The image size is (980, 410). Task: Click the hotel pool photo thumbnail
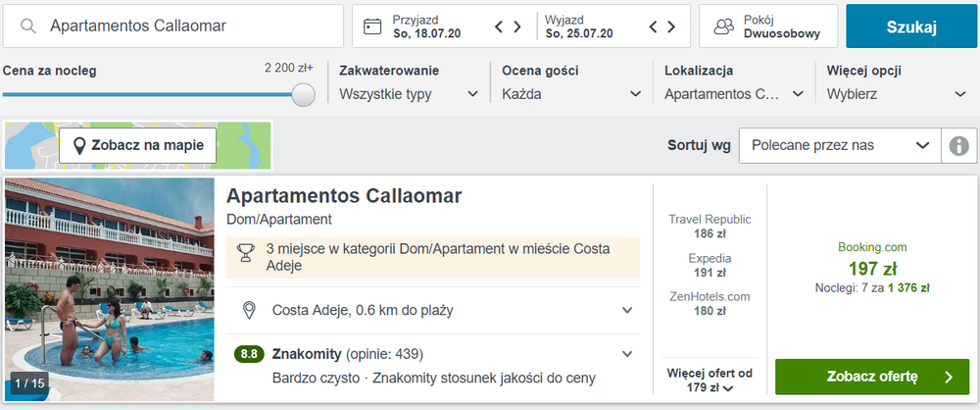(x=109, y=289)
